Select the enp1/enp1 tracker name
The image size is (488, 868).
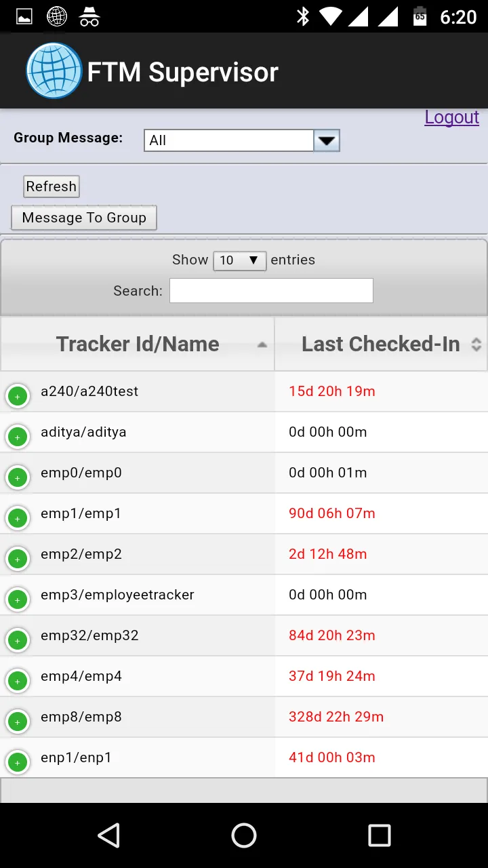[76, 757]
